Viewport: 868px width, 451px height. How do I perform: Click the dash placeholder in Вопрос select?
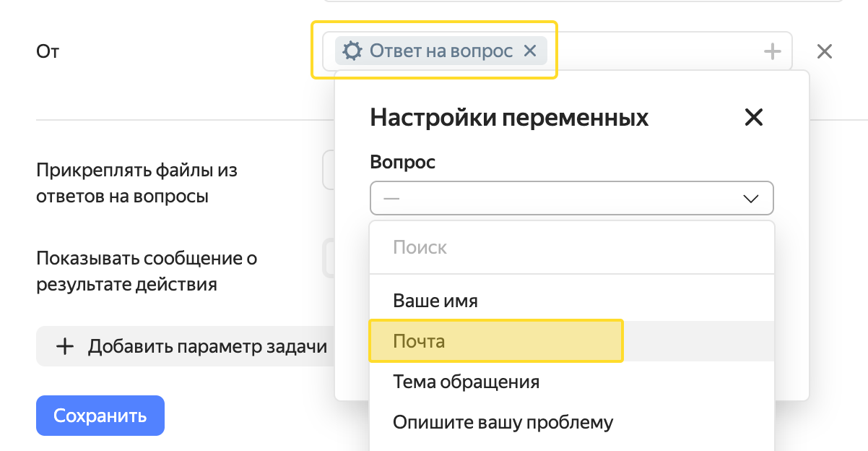391,198
